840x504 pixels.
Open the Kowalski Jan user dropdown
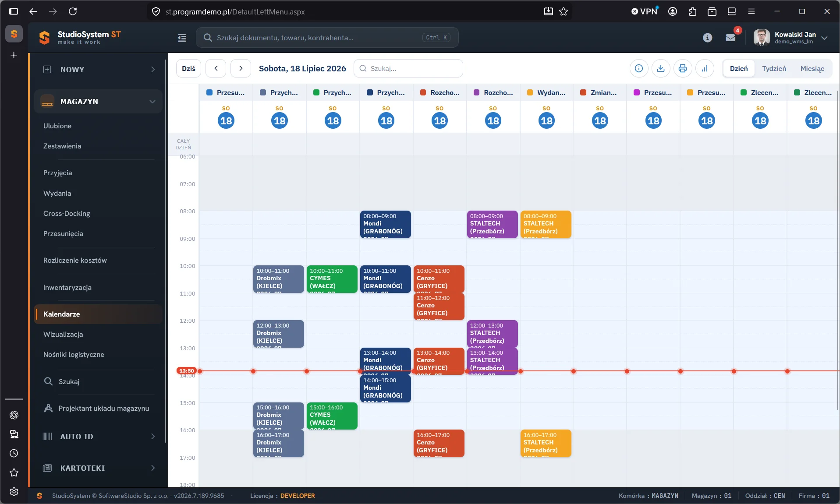pos(791,38)
